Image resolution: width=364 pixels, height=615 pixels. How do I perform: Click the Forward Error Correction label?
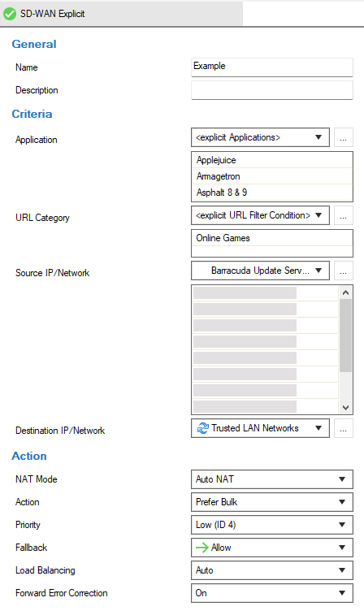click(62, 593)
